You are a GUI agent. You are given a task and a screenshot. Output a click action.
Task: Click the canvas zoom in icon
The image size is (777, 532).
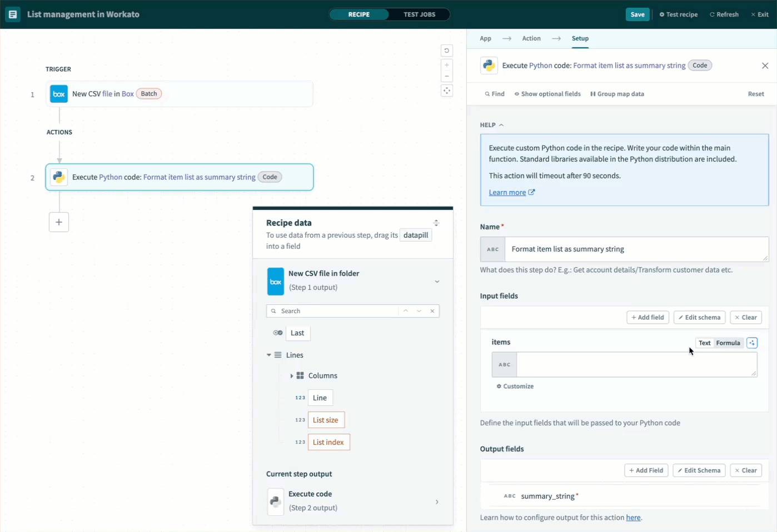click(447, 66)
